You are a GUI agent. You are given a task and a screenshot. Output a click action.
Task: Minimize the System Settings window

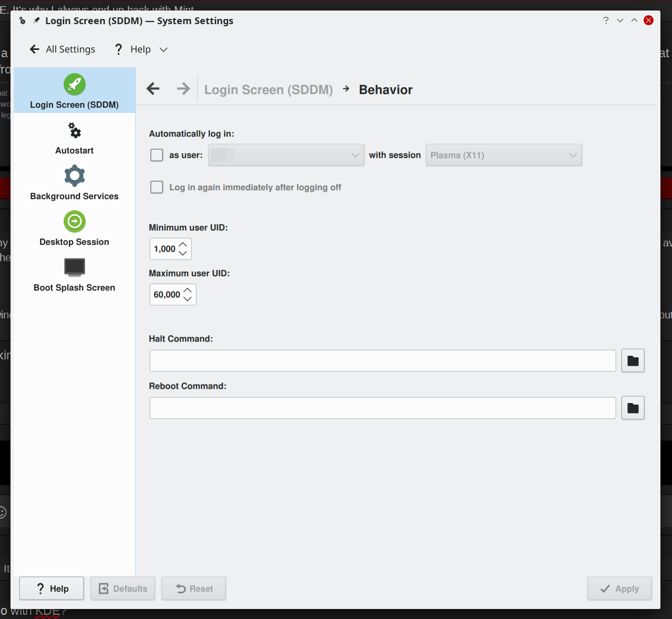click(620, 20)
